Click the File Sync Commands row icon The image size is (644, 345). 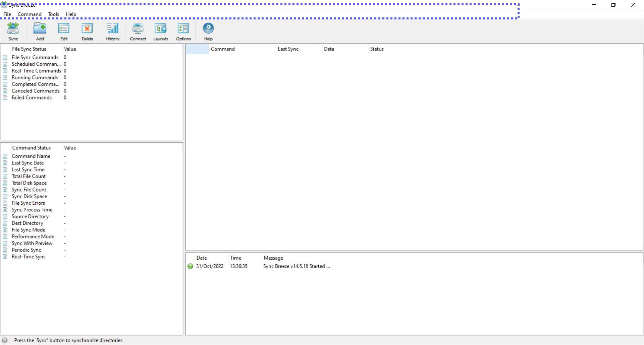click(x=5, y=57)
